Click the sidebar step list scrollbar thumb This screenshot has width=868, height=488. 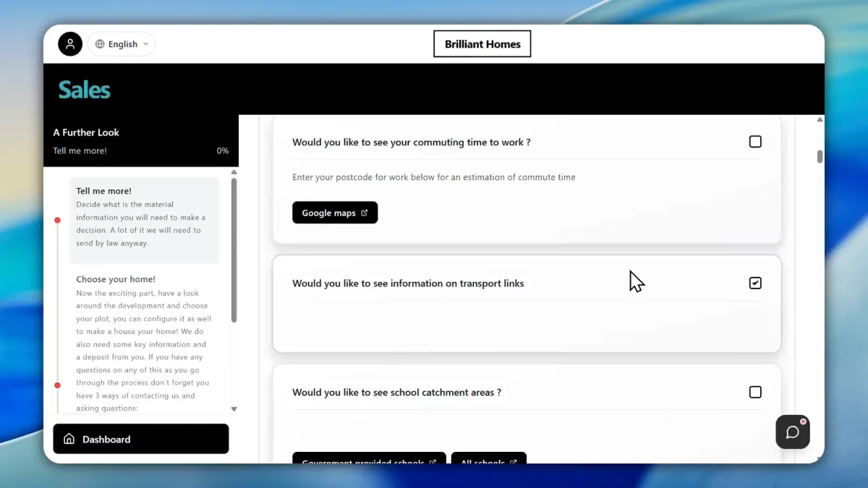[x=234, y=250]
